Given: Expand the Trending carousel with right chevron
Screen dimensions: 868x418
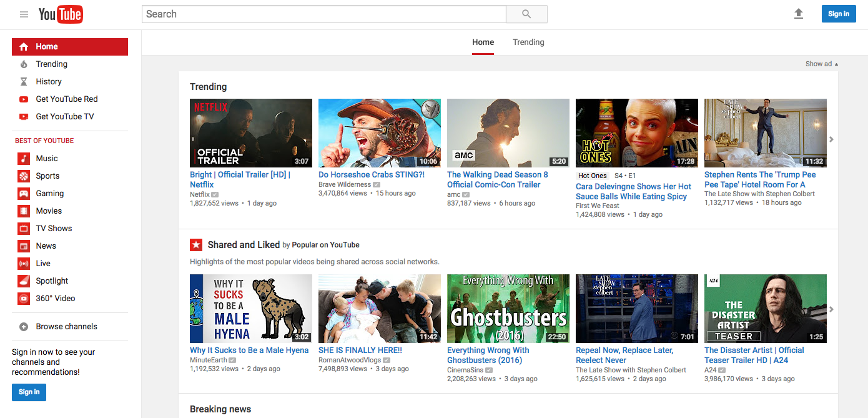Looking at the screenshot, I should (831, 139).
